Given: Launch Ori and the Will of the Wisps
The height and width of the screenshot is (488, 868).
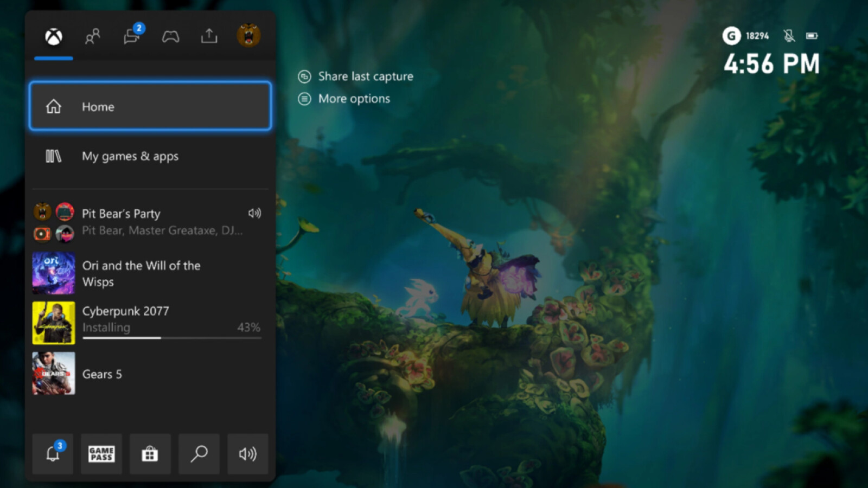Looking at the screenshot, I should (141, 273).
